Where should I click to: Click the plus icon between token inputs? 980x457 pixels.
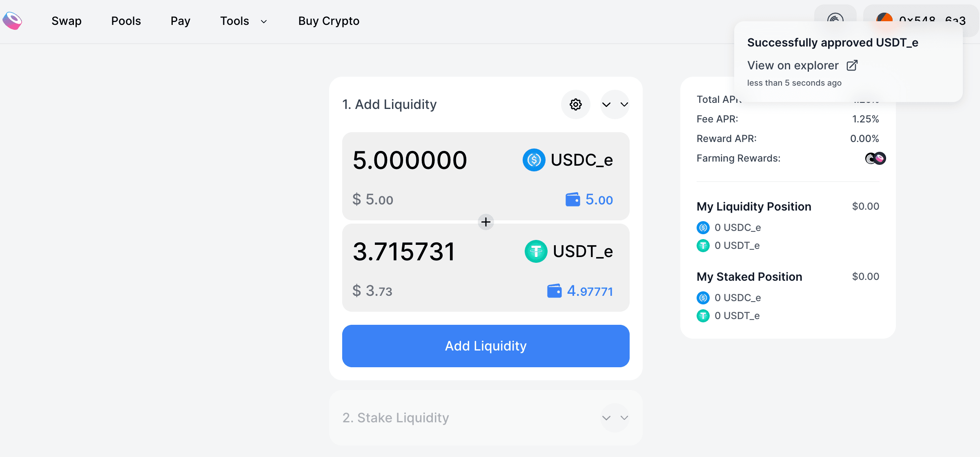(486, 222)
